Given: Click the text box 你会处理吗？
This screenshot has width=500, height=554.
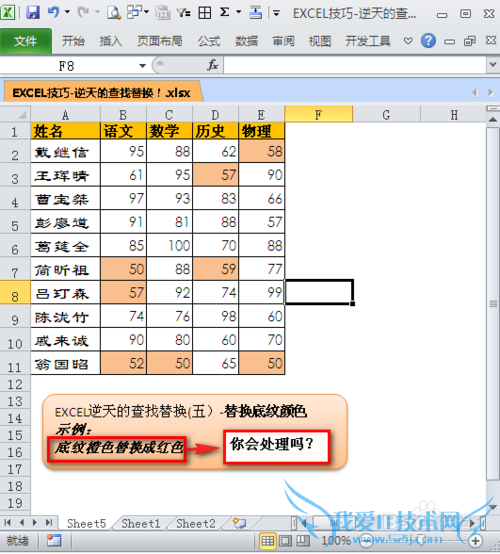Looking at the screenshot, I should 277,447.
